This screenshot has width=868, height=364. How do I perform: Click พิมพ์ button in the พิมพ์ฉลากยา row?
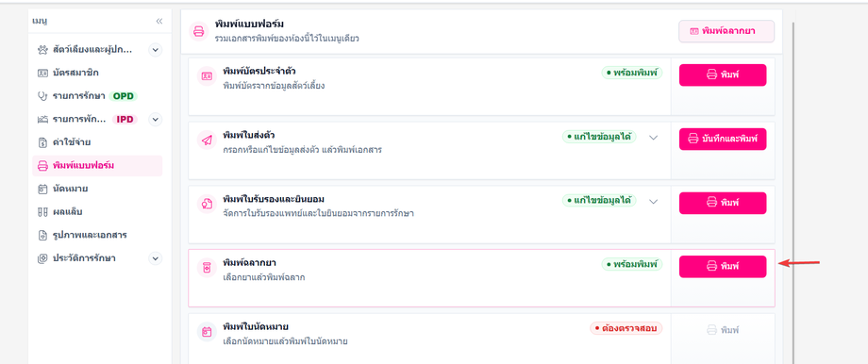(x=723, y=266)
